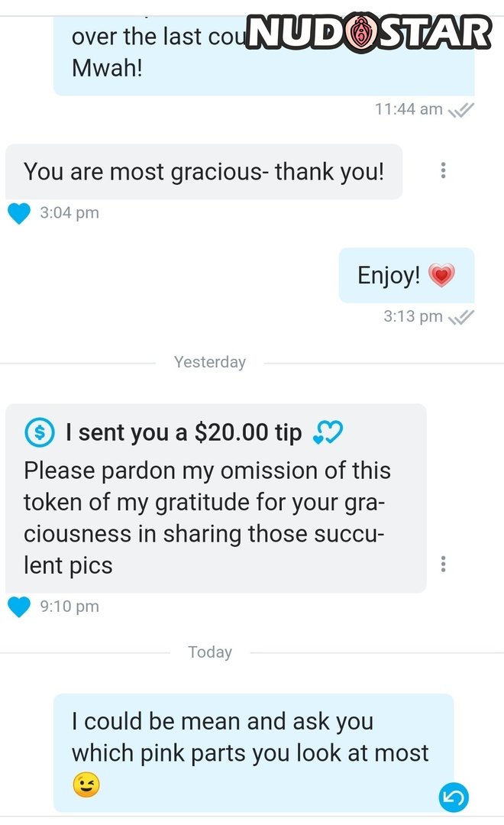Click the blue circular undo arrow icon
This screenshot has height=825, width=504.
(x=453, y=797)
